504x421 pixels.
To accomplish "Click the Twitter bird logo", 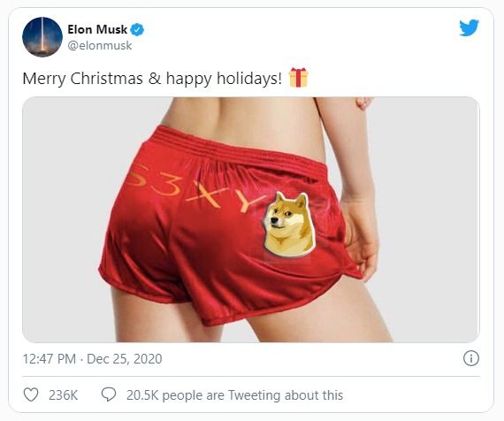I will [469, 27].
